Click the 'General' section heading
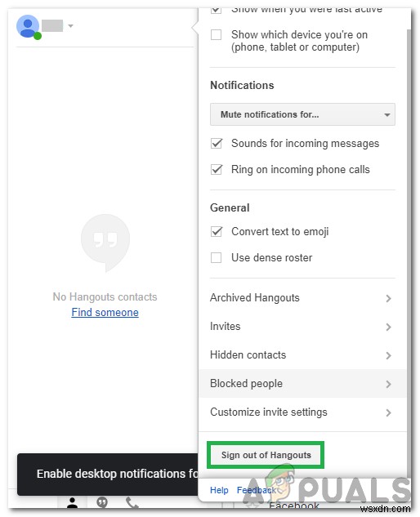420x517 pixels. pos(230,207)
